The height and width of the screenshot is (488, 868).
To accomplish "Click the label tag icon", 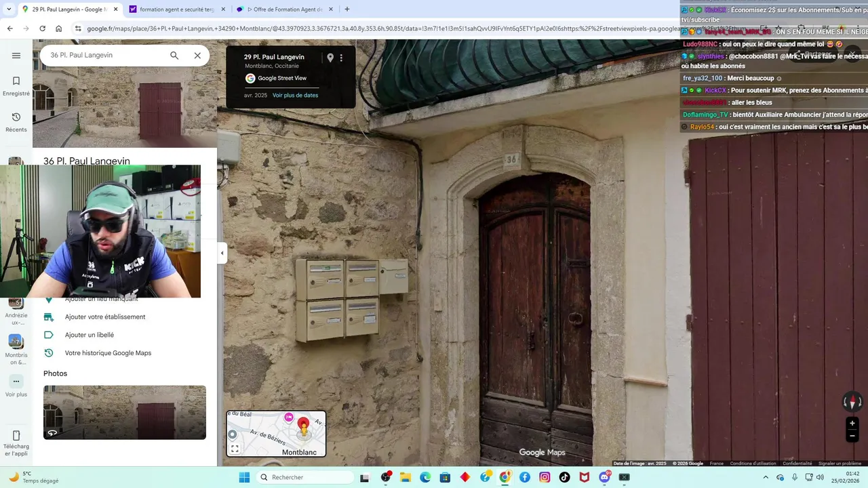I will point(49,335).
